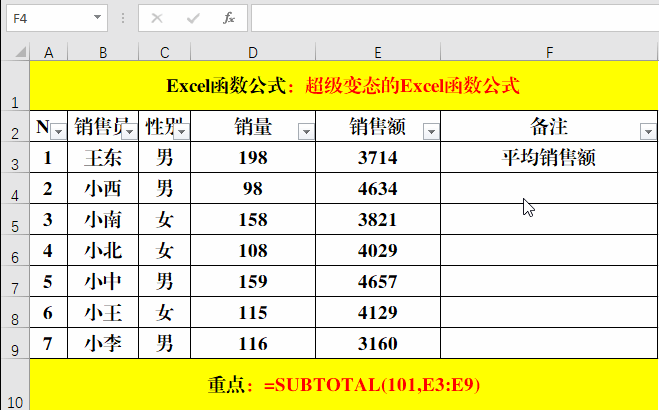Select empty 备注 cell in 小西's row

click(549, 188)
